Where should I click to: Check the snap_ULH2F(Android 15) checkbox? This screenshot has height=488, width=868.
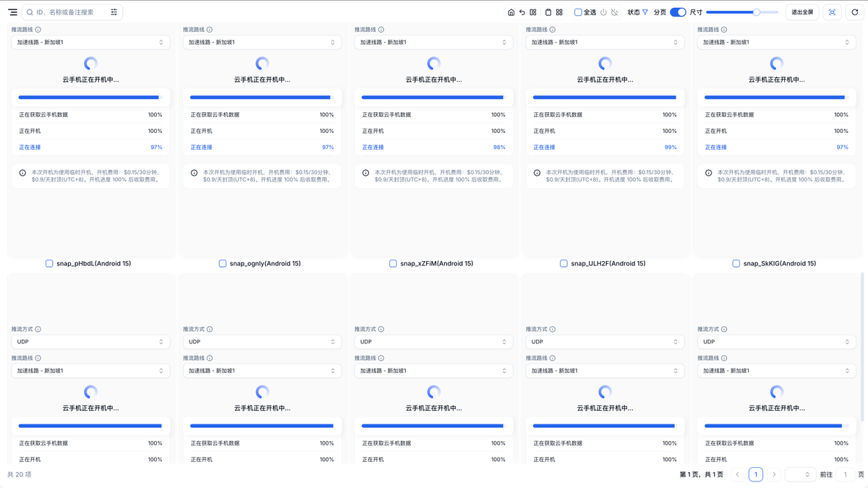point(563,264)
